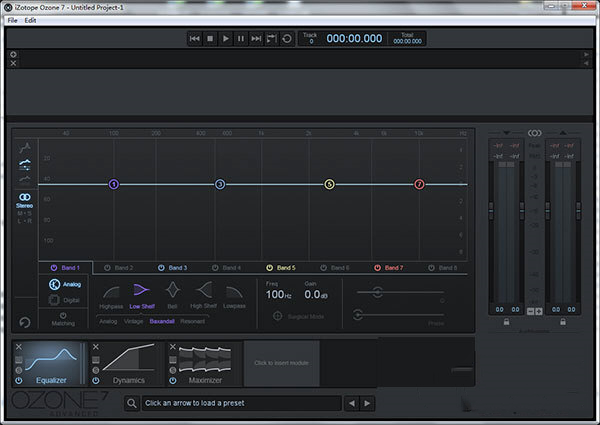Select the Dynamics module
Screen dimensions: 600x425
coord(129,364)
